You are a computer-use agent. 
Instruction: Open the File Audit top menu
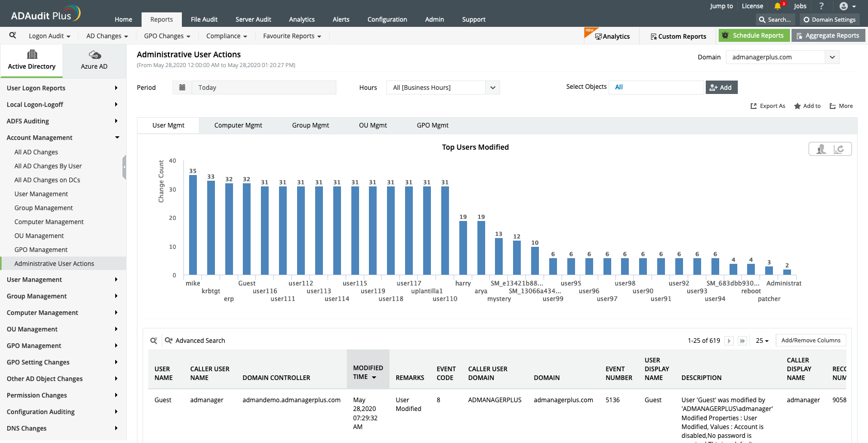click(x=204, y=20)
